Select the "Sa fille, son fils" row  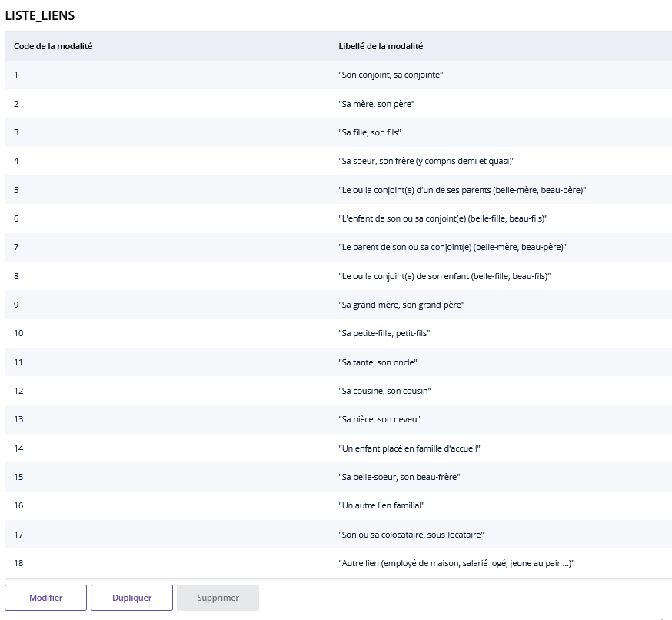click(x=370, y=132)
